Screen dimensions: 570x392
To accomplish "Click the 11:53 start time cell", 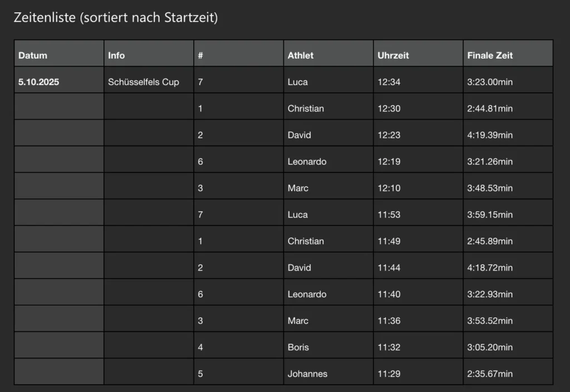I will point(389,215).
